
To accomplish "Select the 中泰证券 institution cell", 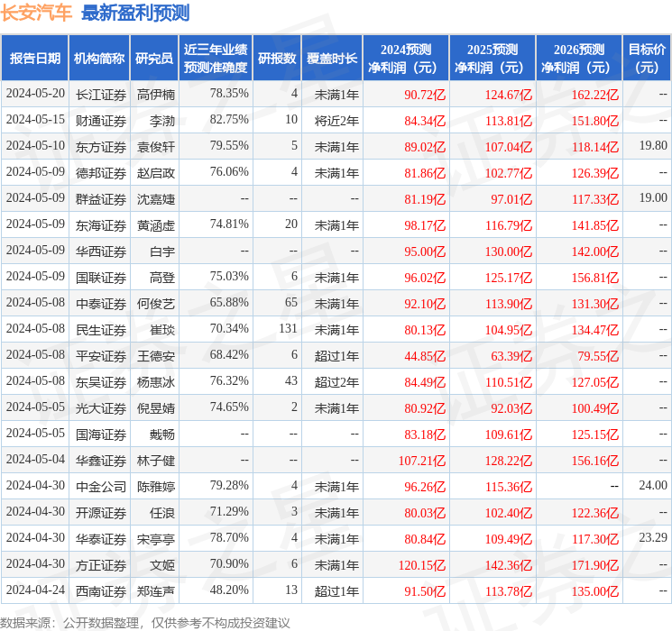I will coord(101,304).
